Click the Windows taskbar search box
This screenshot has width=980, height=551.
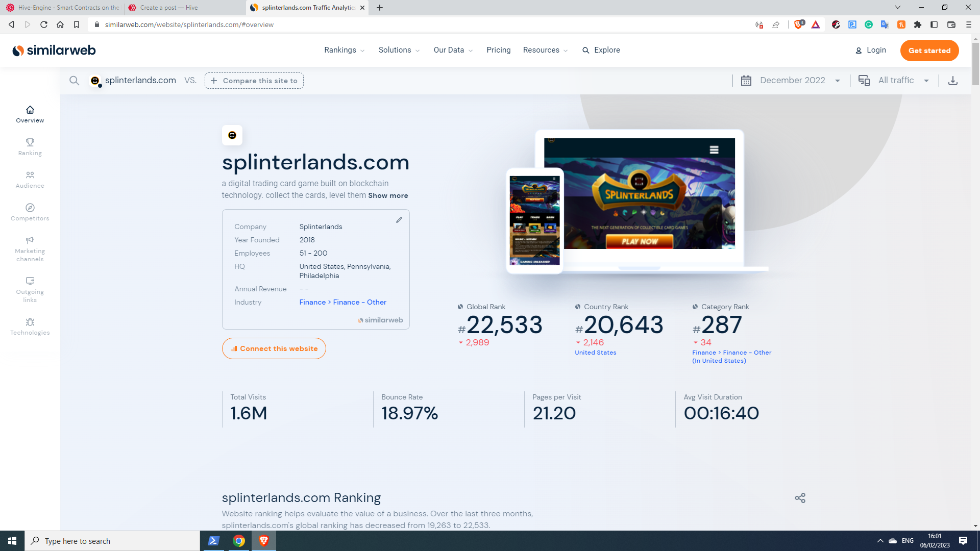112,541
